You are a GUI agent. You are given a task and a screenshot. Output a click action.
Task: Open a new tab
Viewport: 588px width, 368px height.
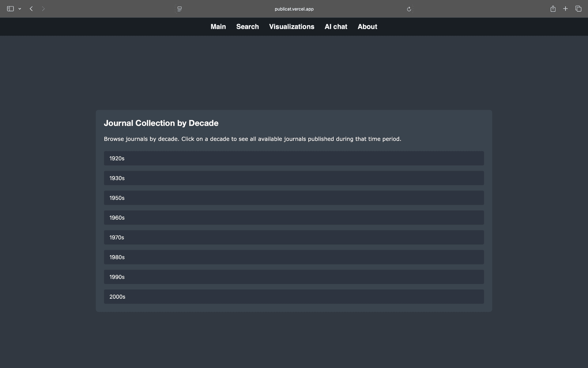(x=565, y=9)
